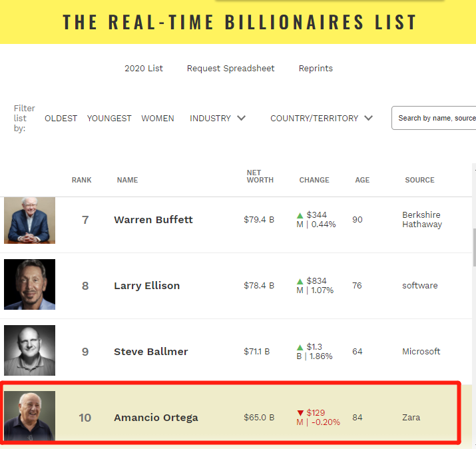Go to Request Spreadsheet
The height and width of the screenshot is (449, 476).
pyautogui.click(x=230, y=69)
